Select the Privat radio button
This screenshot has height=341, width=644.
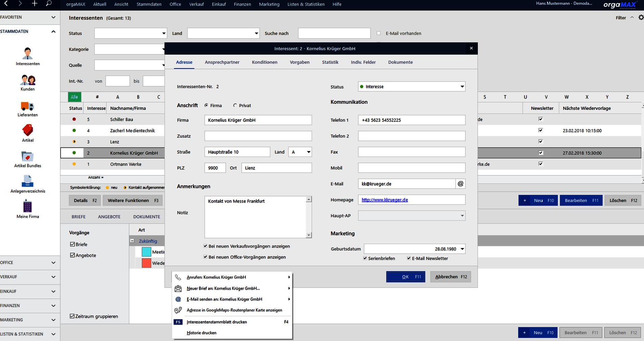pyautogui.click(x=235, y=106)
